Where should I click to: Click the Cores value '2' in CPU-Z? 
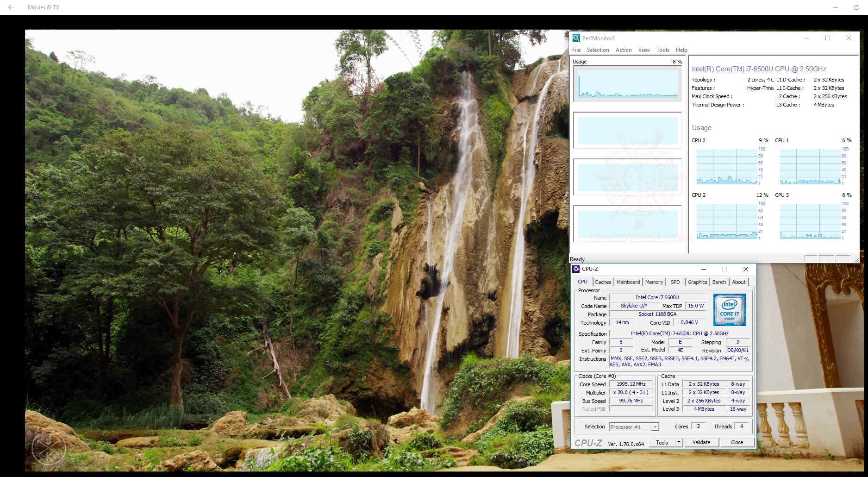coord(698,426)
